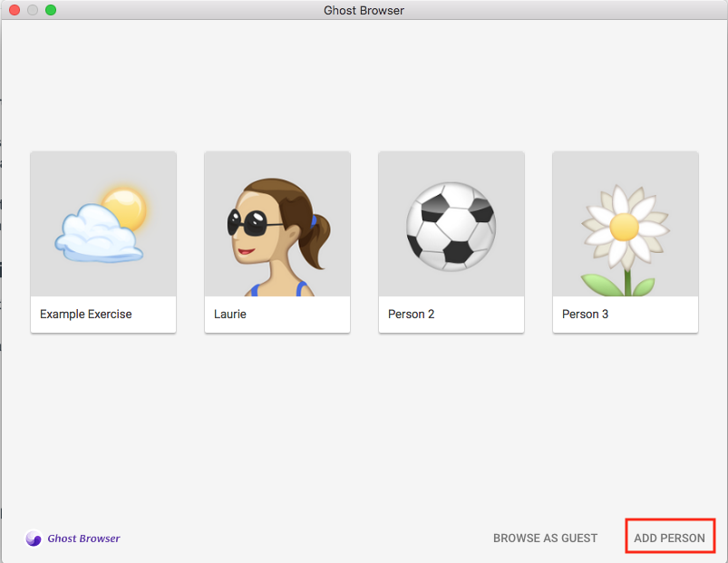
Task: Click the Ghost Browser logo icon
Action: click(x=34, y=539)
